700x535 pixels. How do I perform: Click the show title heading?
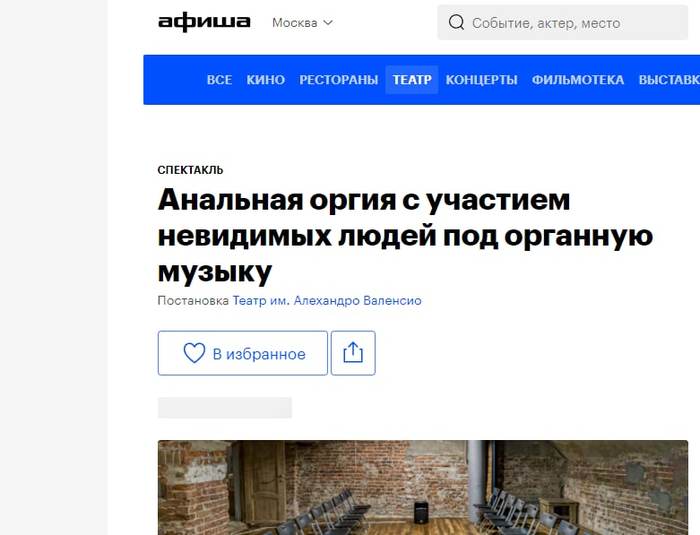[x=405, y=235]
